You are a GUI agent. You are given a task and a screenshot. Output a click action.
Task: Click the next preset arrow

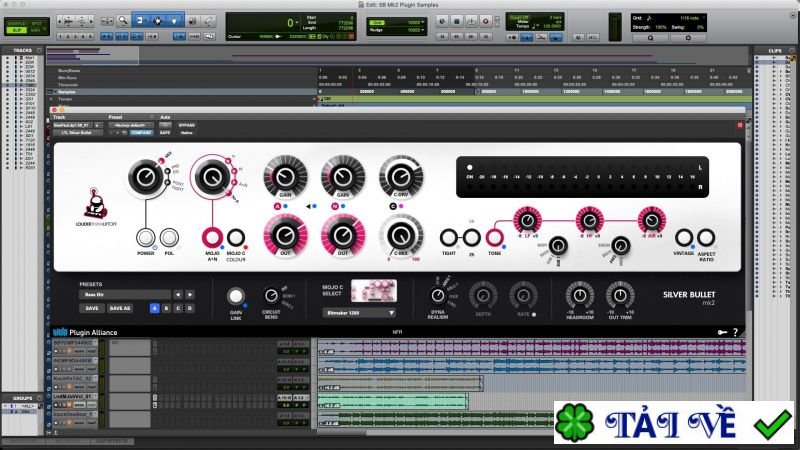click(x=190, y=294)
